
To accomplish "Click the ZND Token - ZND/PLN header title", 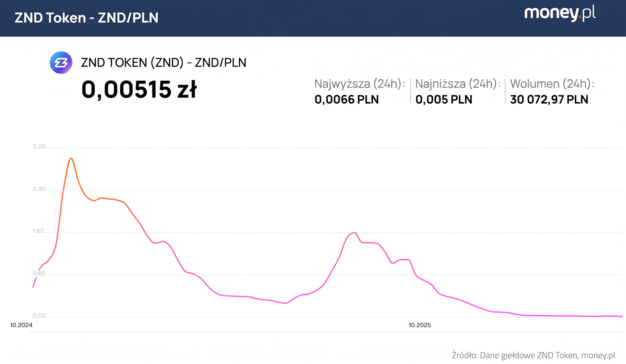I will [86, 18].
